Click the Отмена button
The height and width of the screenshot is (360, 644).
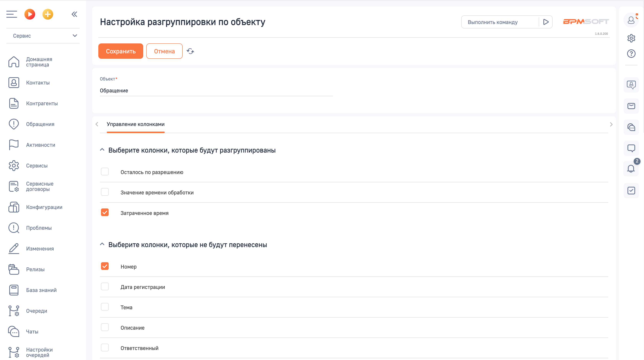164,51
